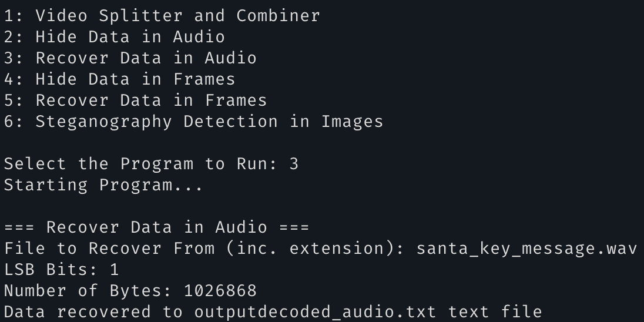Click the "Data recovered to" message text
Screen dimensions: 644x322
pos(93,312)
